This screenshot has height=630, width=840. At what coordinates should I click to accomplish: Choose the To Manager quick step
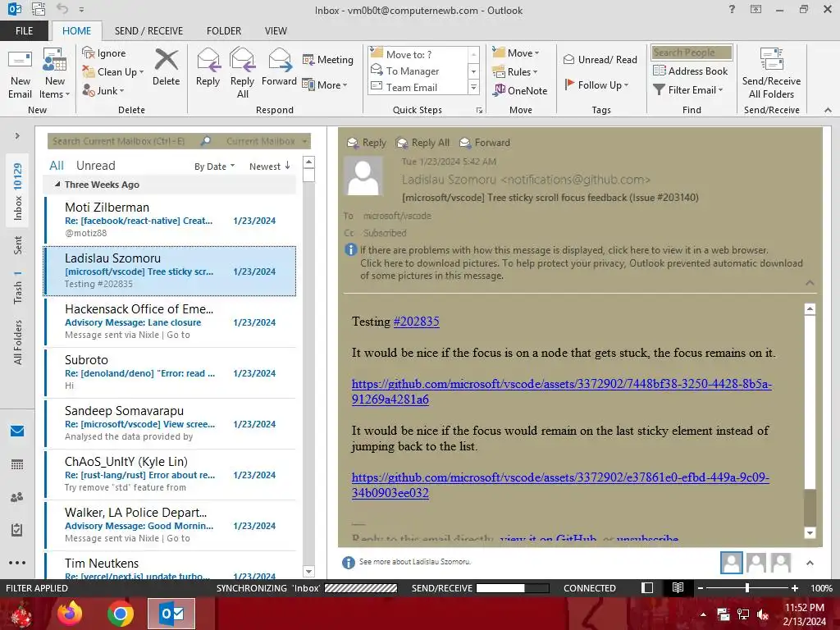coord(418,71)
